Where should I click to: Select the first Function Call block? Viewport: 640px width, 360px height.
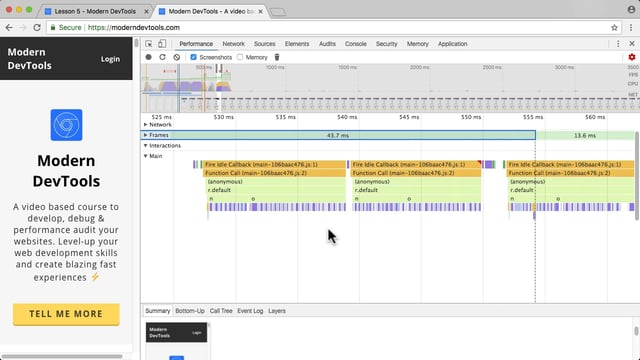pos(274,173)
